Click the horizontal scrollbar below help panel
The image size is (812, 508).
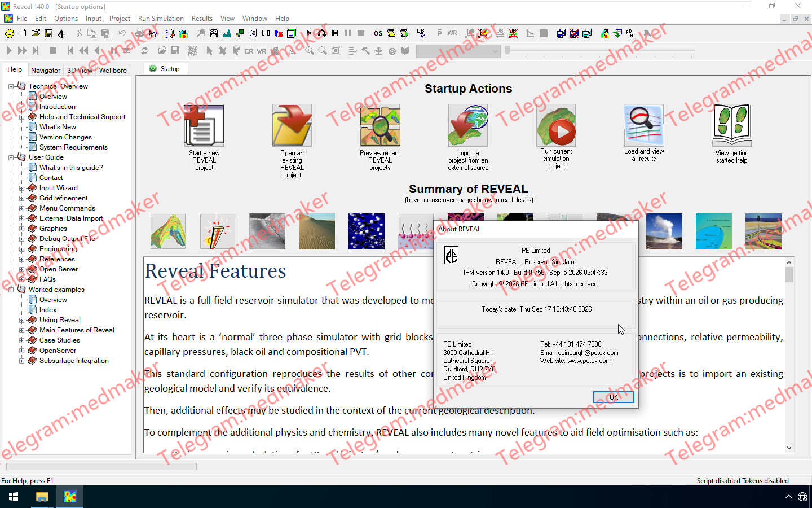(101, 467)
